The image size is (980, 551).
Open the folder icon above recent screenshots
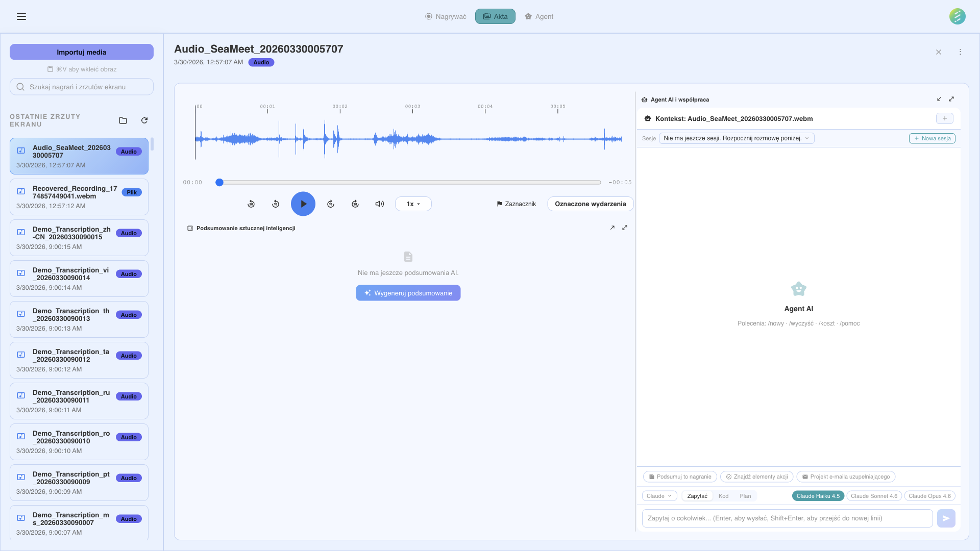point(122,120)
